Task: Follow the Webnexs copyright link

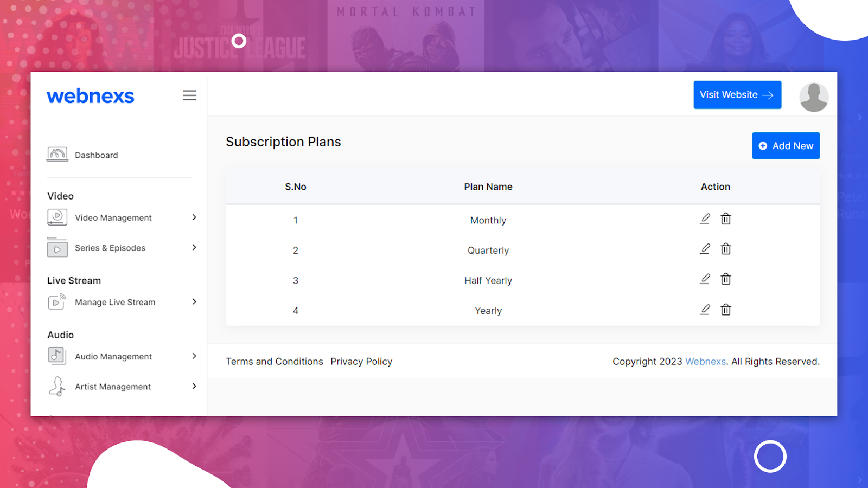Action: coord(705,362)
